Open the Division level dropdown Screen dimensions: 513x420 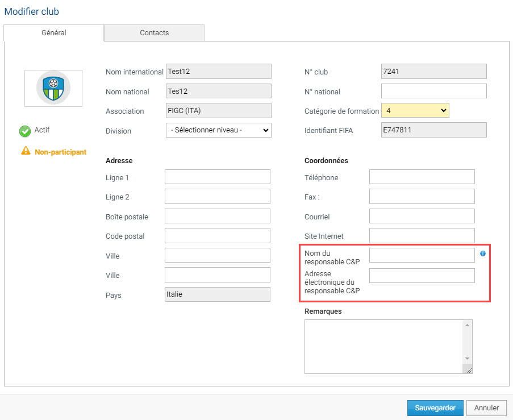click(219, 130)
